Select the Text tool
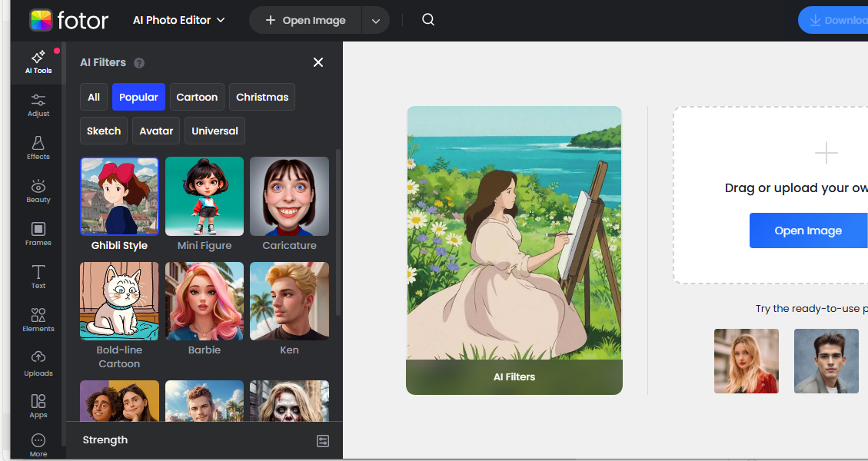868x461 pixels. coord(38,277)
